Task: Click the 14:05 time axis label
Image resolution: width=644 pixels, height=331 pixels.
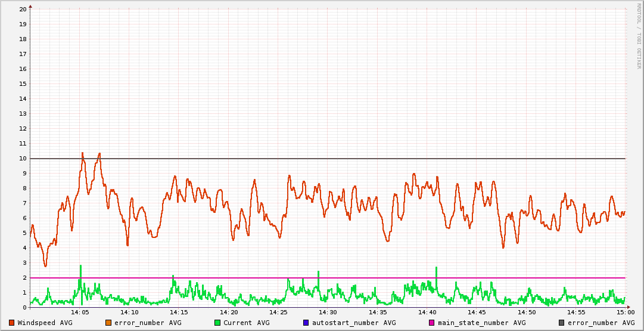Action: tap(80, 313)
